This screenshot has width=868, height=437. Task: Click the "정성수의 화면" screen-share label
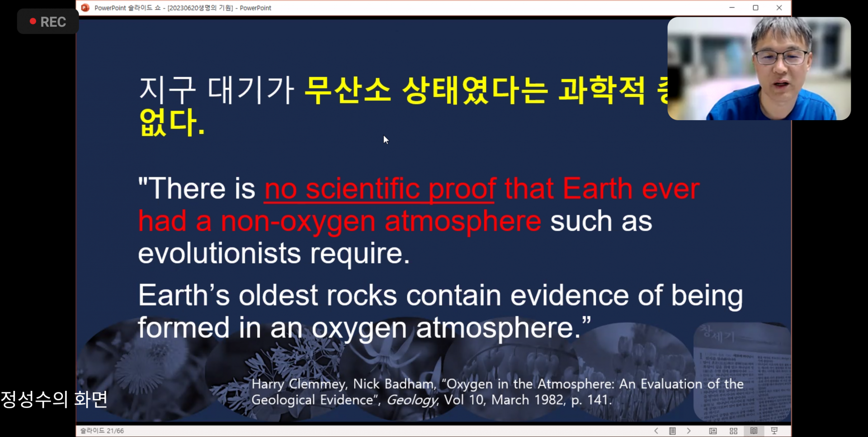tap(54, 399)
